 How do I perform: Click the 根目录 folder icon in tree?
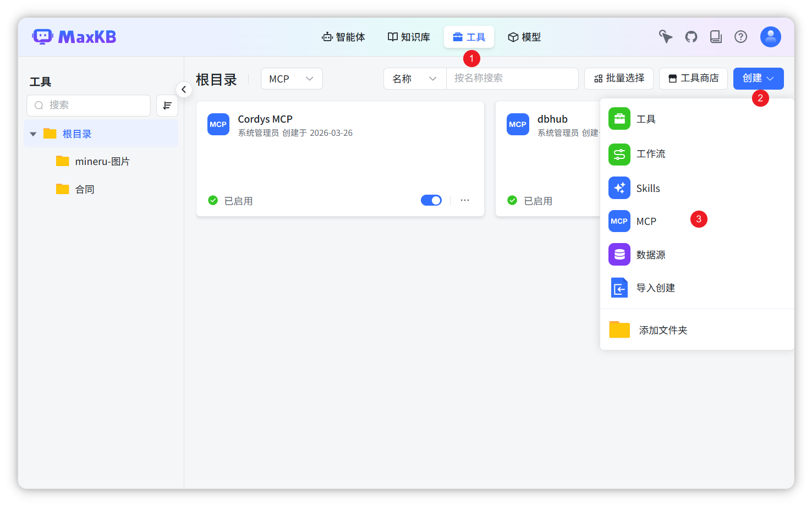[50, 133]
